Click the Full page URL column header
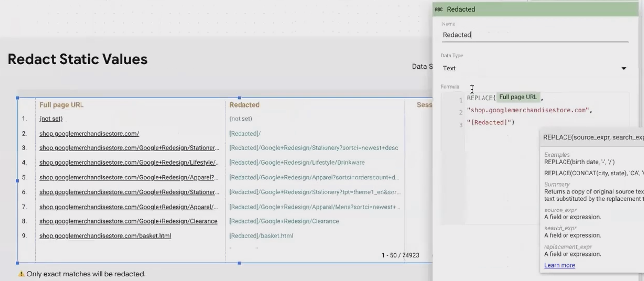 62,105
